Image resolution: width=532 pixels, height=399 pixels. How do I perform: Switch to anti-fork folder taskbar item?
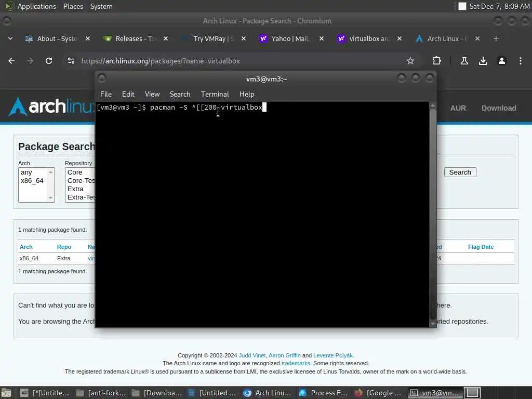(101, 393)
